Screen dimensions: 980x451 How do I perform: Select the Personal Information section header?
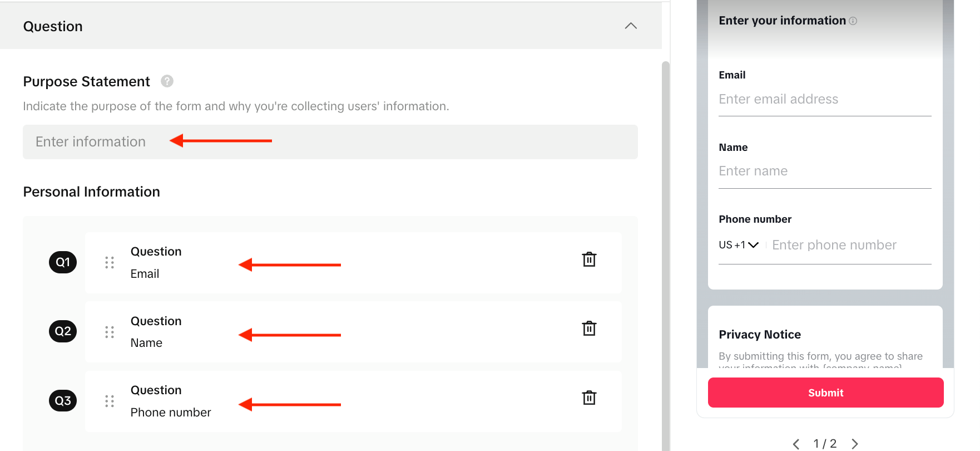point(91,192)
